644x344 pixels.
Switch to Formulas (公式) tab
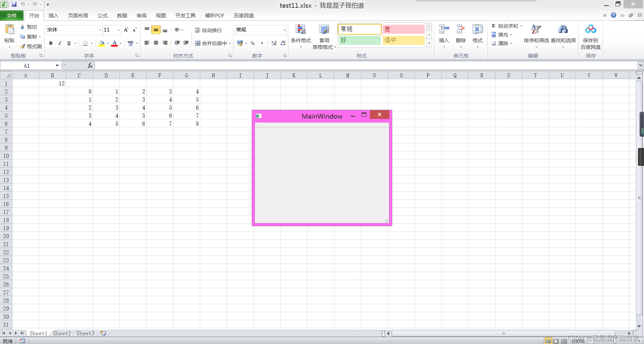coord(102,15)
